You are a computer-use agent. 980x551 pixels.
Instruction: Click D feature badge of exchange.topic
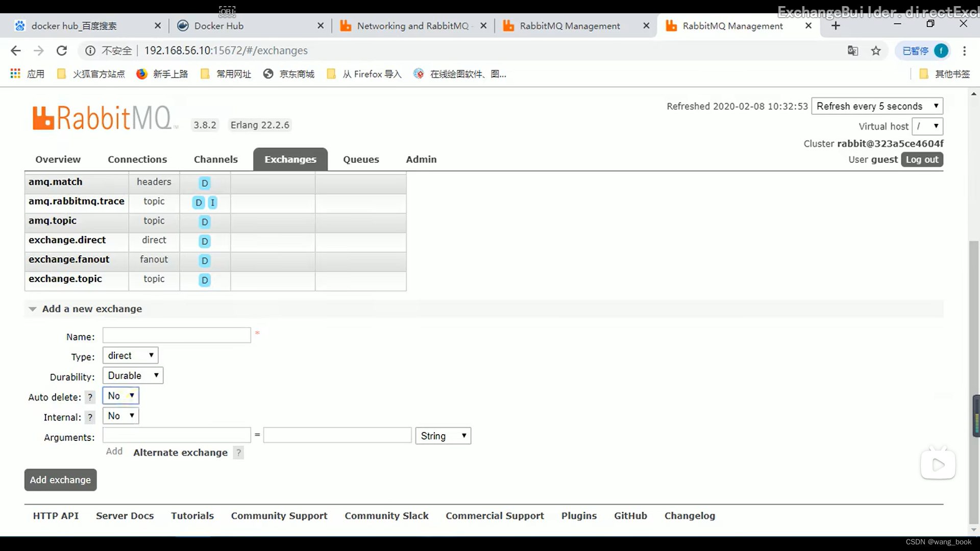point(205,280)
